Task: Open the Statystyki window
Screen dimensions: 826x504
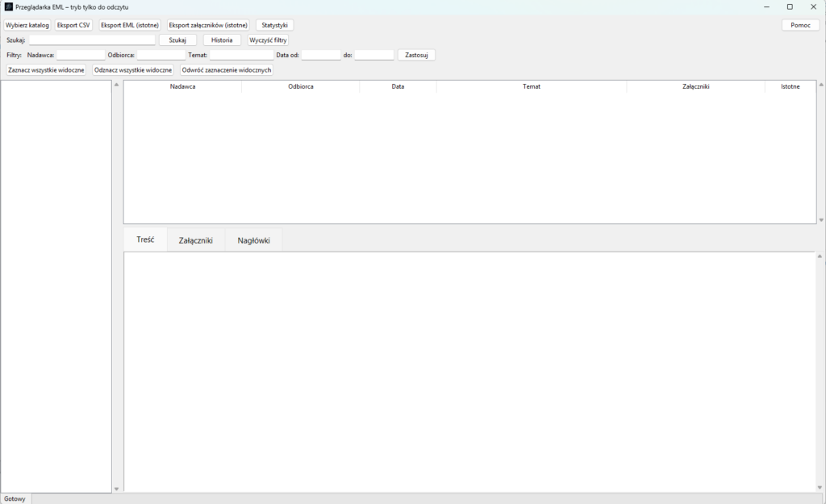Action: click(x=274, y=25)
